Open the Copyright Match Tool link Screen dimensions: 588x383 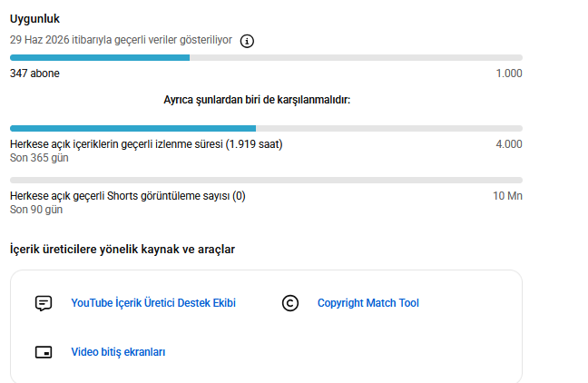click(x=368, y=303)
